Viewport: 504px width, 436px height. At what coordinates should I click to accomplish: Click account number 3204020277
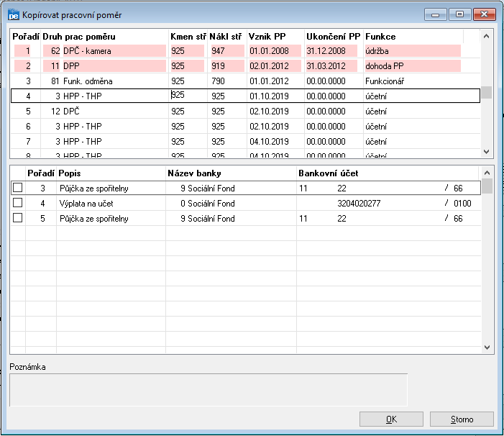pyautogui.click(x=359, y=203)
